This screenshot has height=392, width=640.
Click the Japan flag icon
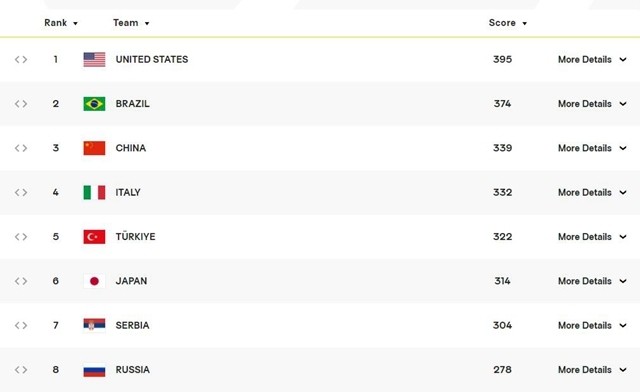point(94,281)
